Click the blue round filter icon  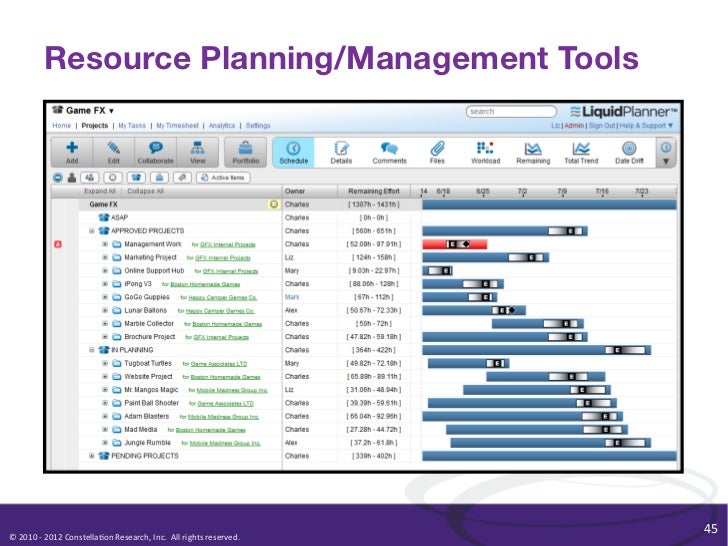(x=58, y=177)
